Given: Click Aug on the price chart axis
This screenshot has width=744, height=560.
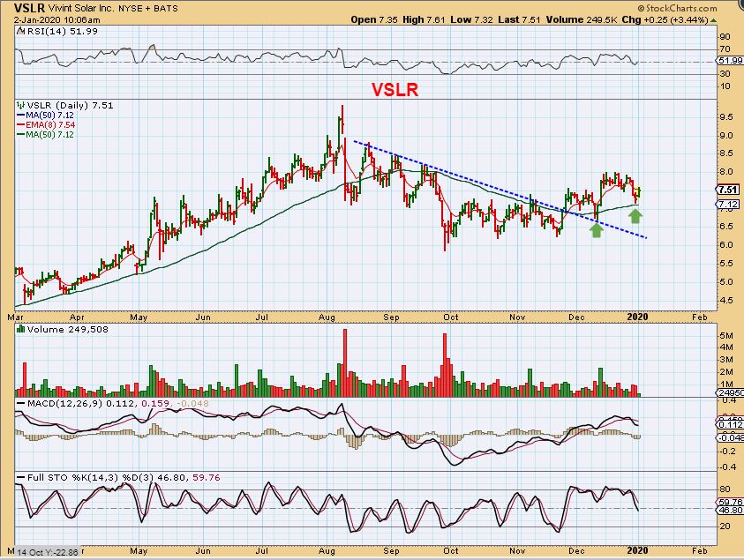Looking at the screenshot, I should [x=327, y=317].
